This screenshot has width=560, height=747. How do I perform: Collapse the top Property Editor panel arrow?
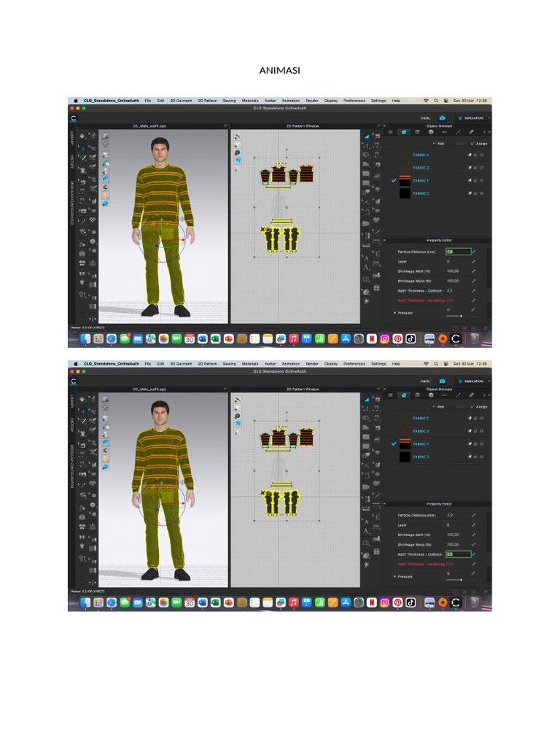click(x=386, y=239)
